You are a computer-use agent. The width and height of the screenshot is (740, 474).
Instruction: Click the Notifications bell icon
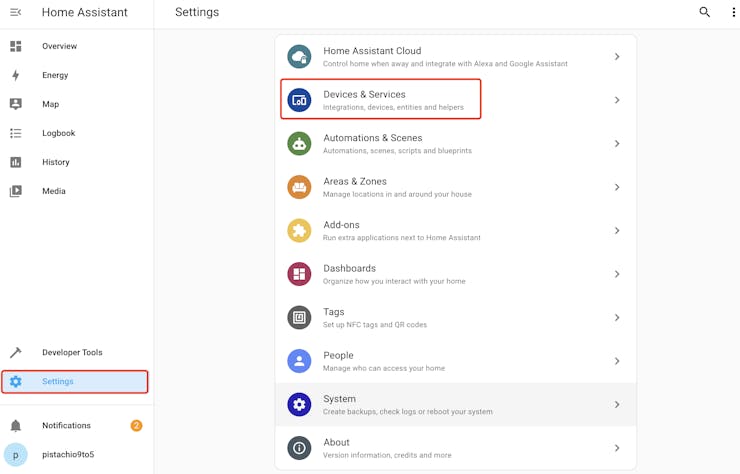[15, 426]
